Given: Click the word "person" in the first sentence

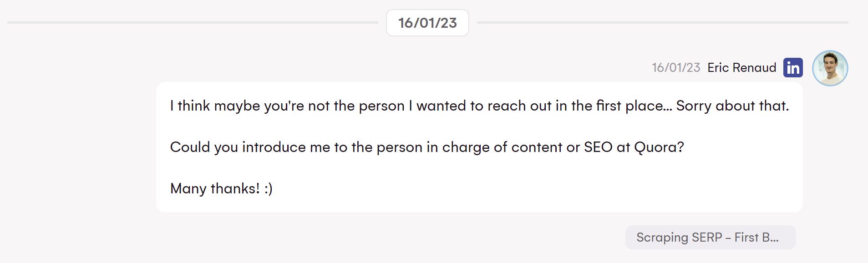Looking at the screenshot, I should [x=381, y=106].
